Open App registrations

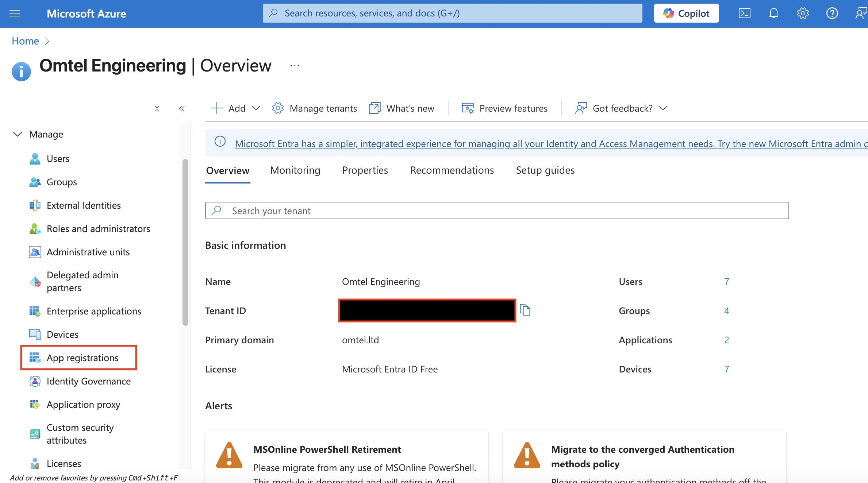[82, 358]
